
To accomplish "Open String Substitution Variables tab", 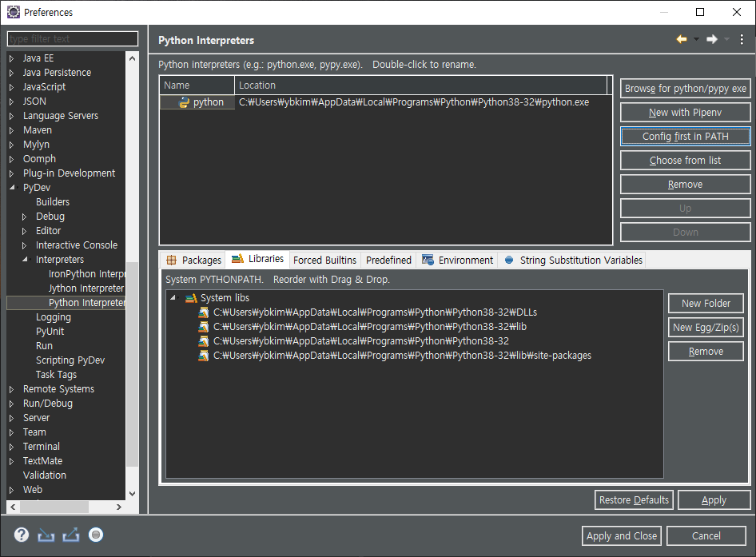I will click(573, 261).
